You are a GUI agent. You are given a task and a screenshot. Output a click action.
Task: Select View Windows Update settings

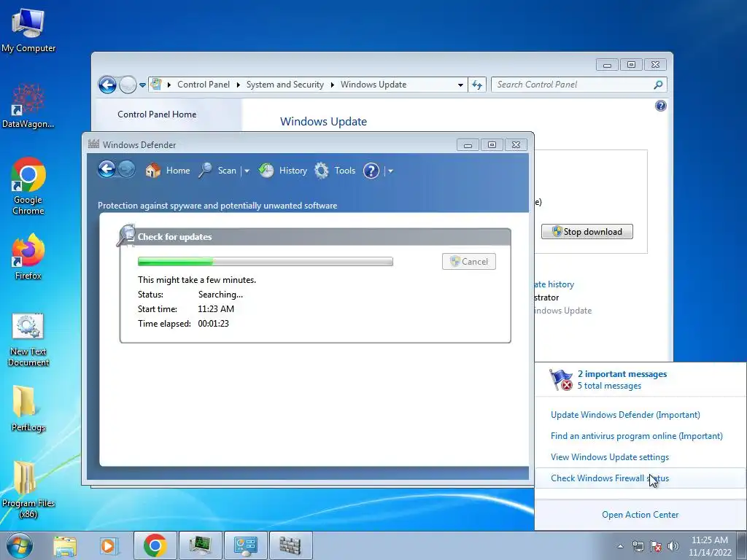tap(610, 457)
